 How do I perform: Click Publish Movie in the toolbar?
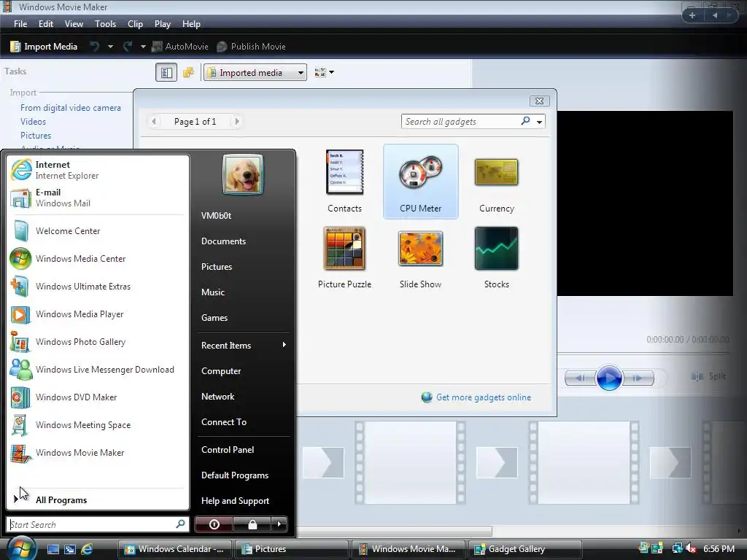point(251,46)
